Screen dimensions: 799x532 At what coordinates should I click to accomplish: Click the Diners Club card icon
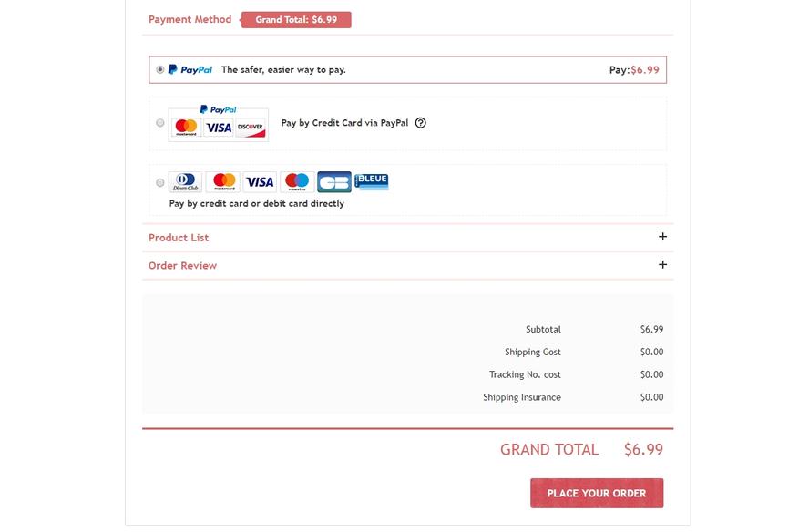186,182
